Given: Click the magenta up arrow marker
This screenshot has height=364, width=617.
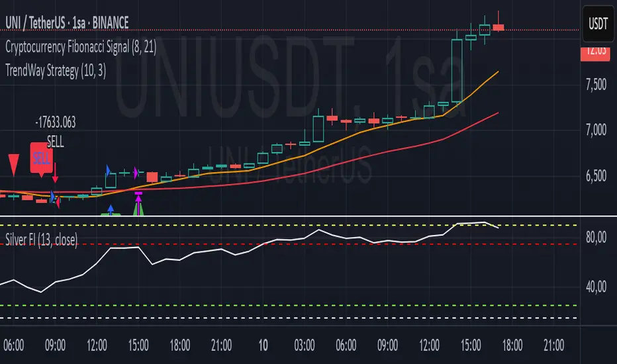Looking at the screenshot, I should coord(138,204).
